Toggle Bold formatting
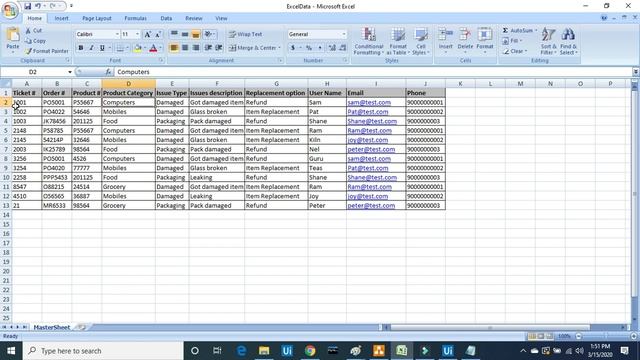640x360 pixels. (x=81, y=48)
